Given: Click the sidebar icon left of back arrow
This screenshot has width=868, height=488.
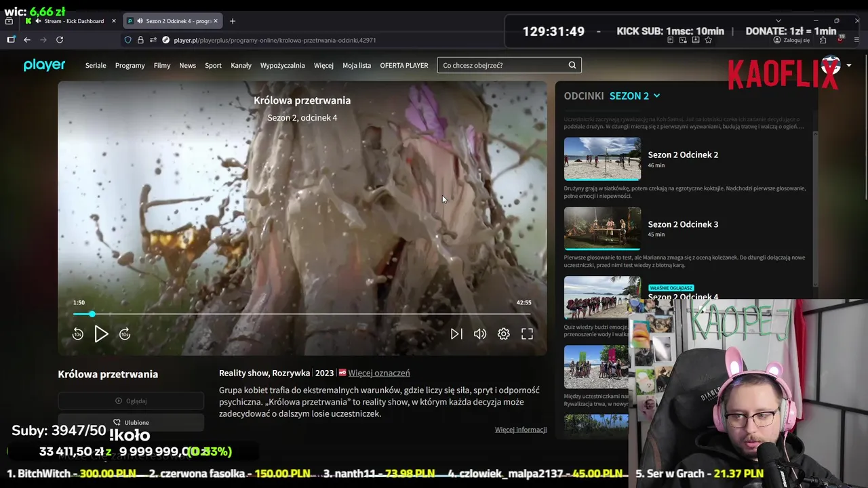Looking at the screenshot, I should 11,40.
